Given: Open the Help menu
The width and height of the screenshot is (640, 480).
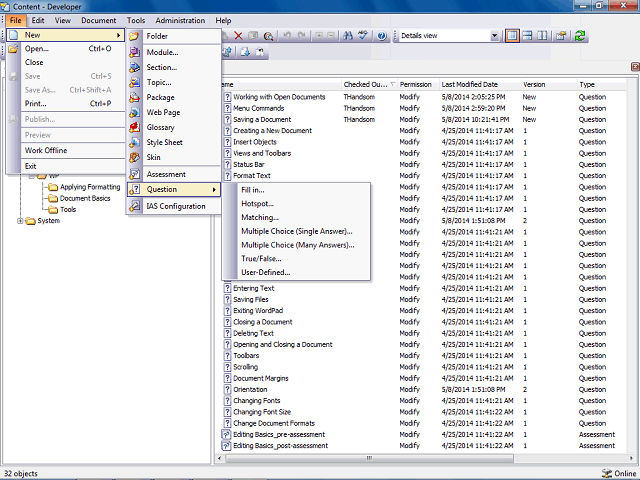Looking at the screenshot, I should click(223, 20).
